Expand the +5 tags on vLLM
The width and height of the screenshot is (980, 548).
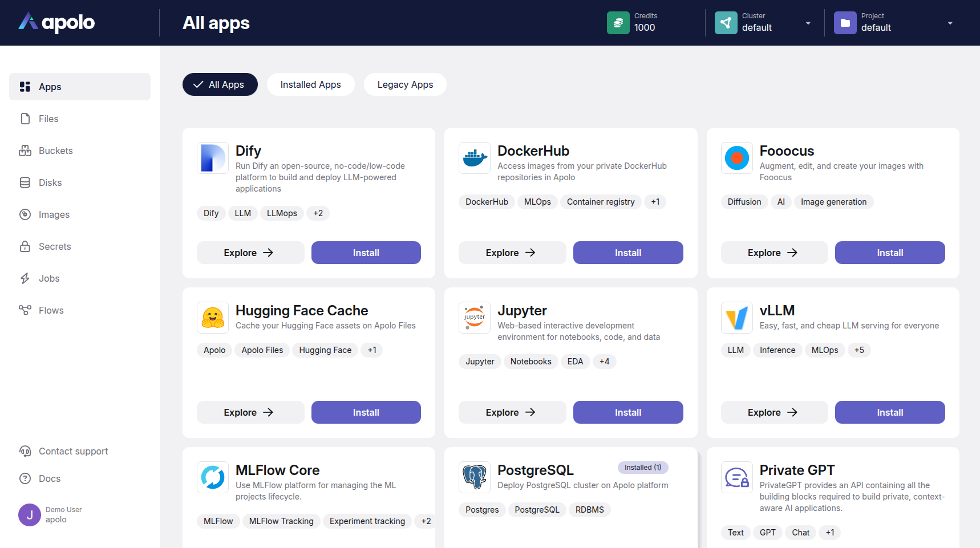(x=859, y=350)
